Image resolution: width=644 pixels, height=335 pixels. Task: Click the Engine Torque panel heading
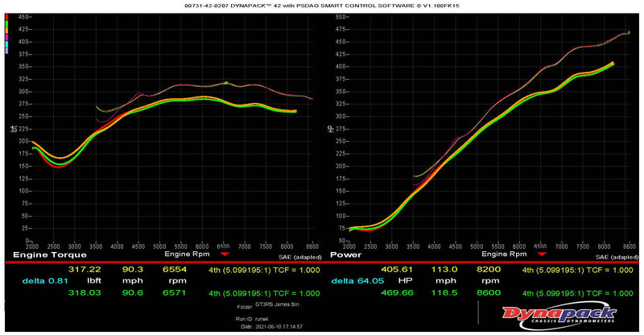(x=45, y=254)
